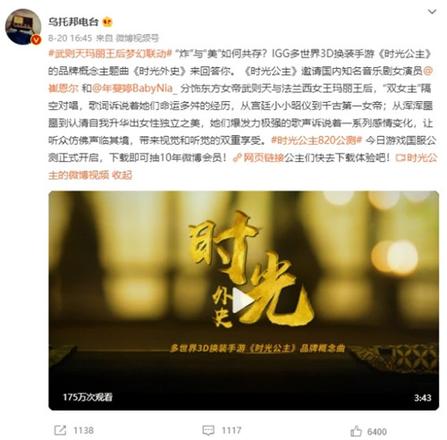The height and width of the screenshot is (440, 447).
Task: Open hashtag #武则天玛丽王后梦幻联动#
Action: [110, 54]
